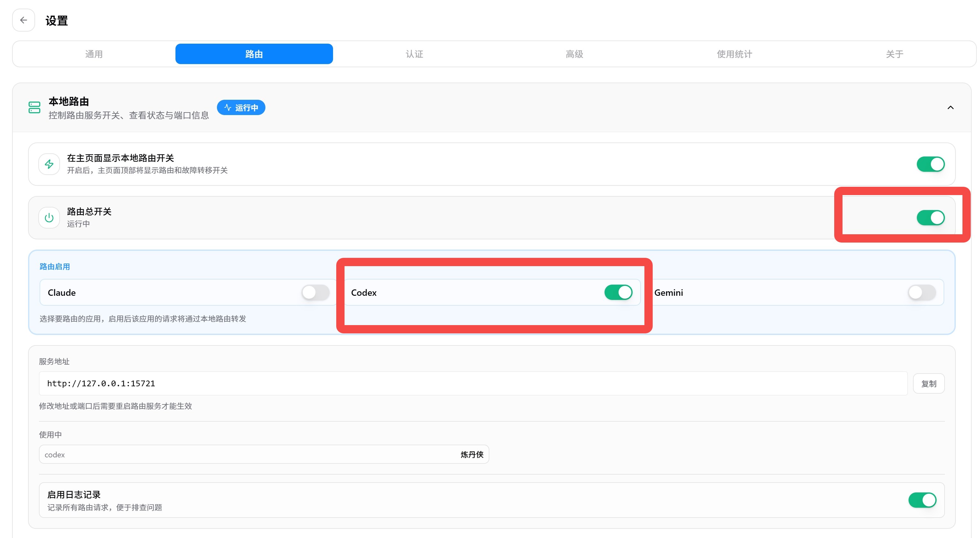
Task: Turn off the 路由总开关 switch
Action: pyautogui.click(x=931, y=218)
